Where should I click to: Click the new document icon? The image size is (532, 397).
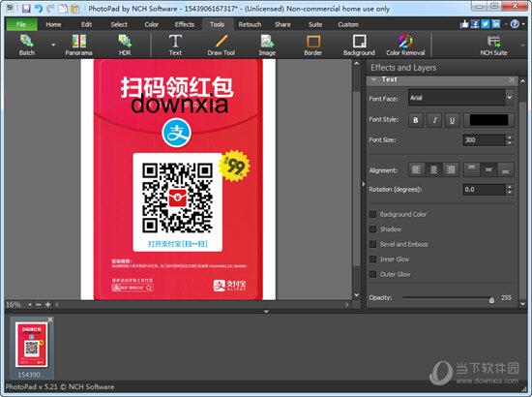point(63,8)
